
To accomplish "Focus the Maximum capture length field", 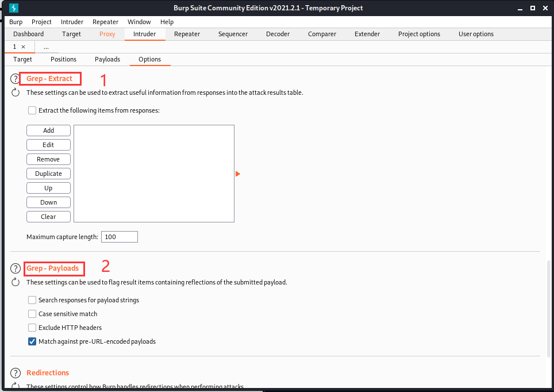I will coord(120,237).
